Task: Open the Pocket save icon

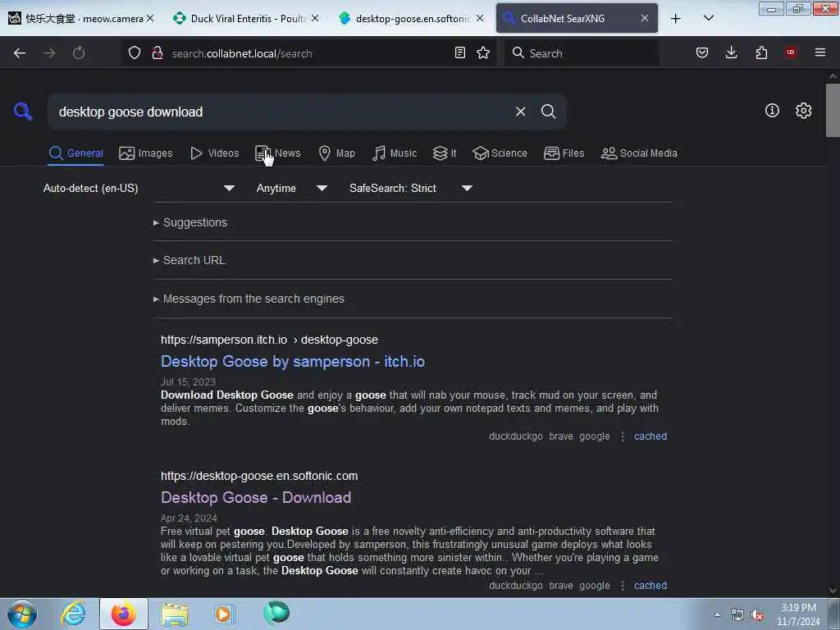Action: pyautogui.click(x=702, y=52)
